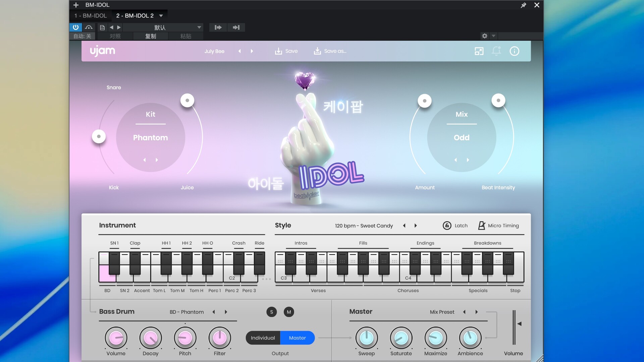Click the Pitch knob

185,338
